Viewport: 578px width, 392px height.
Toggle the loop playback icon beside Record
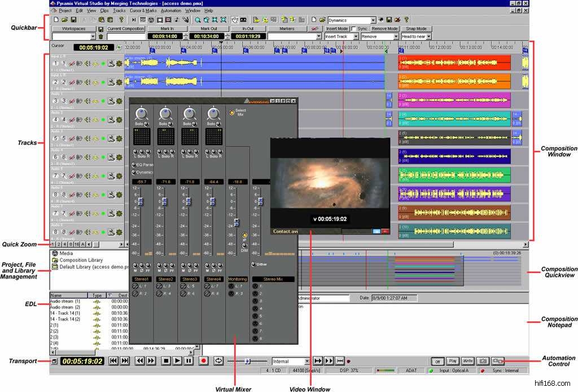(218, 361)
